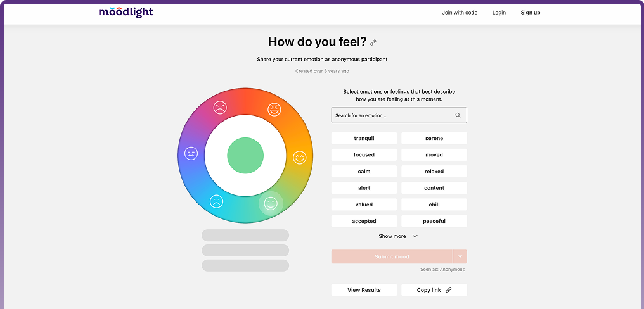Select the laughing face on the mood wheel
This screenshot has width=644, height=309.
(x=274, y=110)
